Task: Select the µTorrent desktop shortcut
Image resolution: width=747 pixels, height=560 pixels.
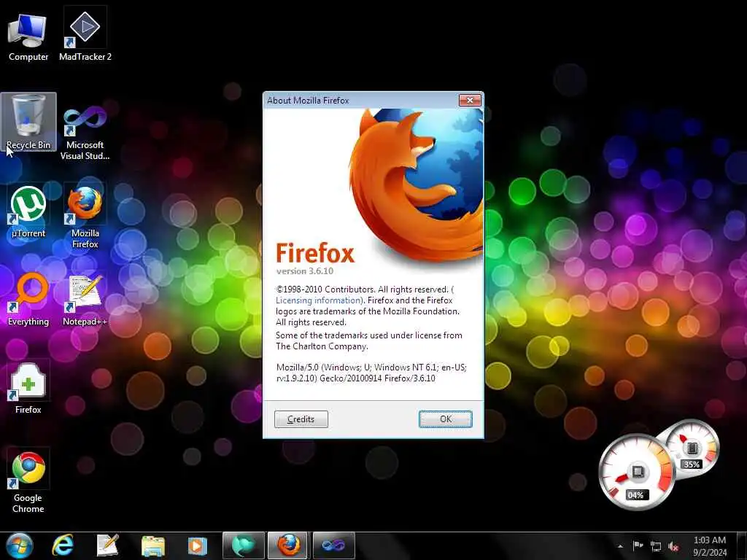Action: pyautogui.click(x=28, y=211)
